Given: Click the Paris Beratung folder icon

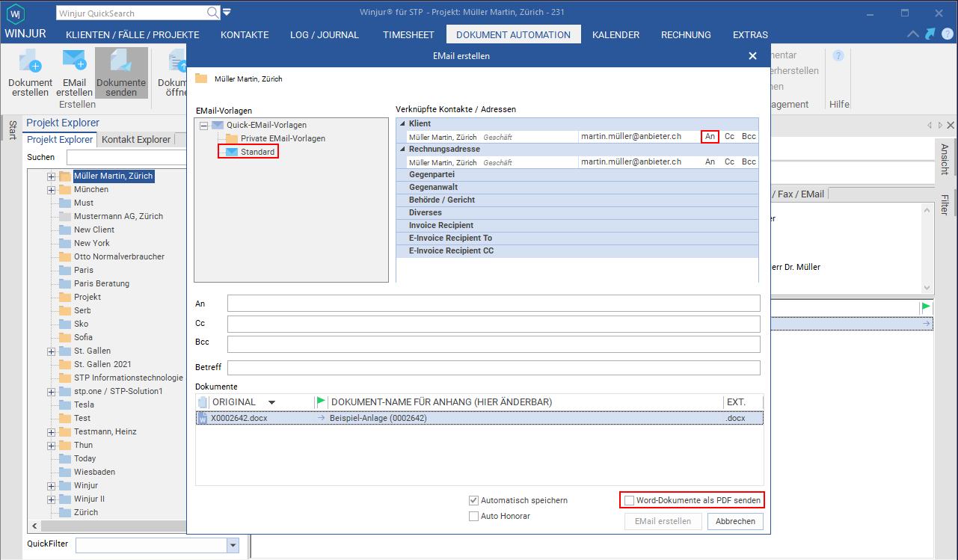Looking at the screenshot, I should [65, 283].
